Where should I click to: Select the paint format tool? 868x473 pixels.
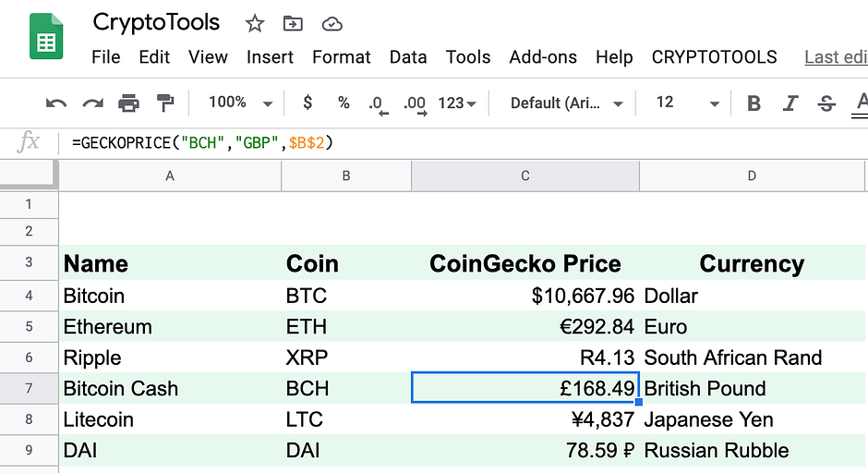[165, 103]
